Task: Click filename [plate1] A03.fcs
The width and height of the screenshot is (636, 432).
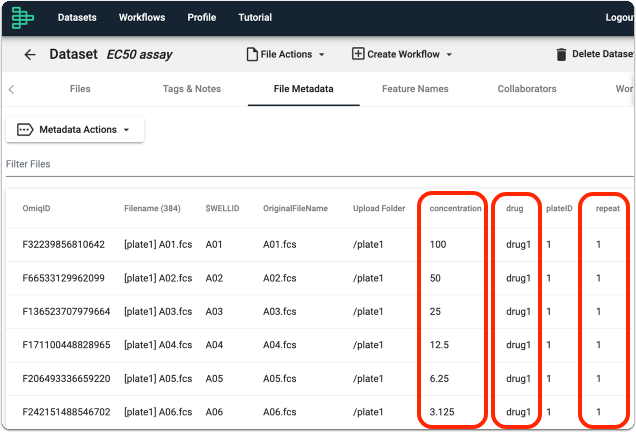Action: click(158, 312)
